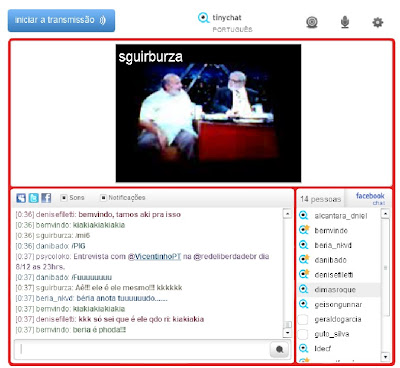Click the PORTUGUÊS language label

(232, 29)
